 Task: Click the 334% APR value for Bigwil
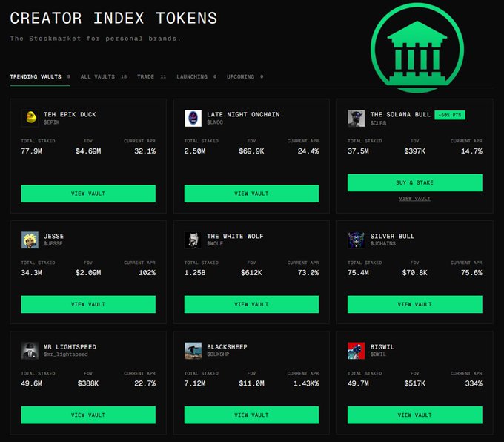click(474, 383)
